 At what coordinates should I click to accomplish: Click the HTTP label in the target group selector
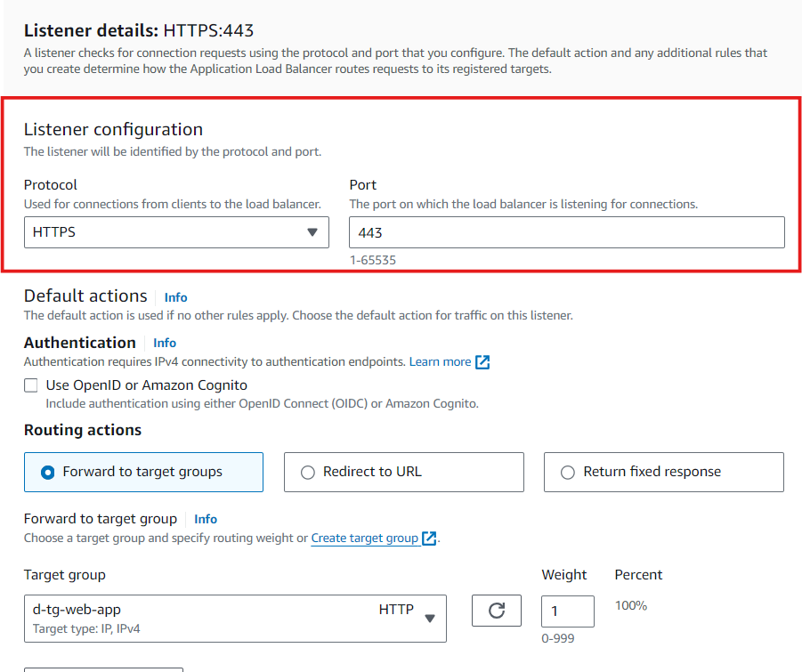click(396, 610)
